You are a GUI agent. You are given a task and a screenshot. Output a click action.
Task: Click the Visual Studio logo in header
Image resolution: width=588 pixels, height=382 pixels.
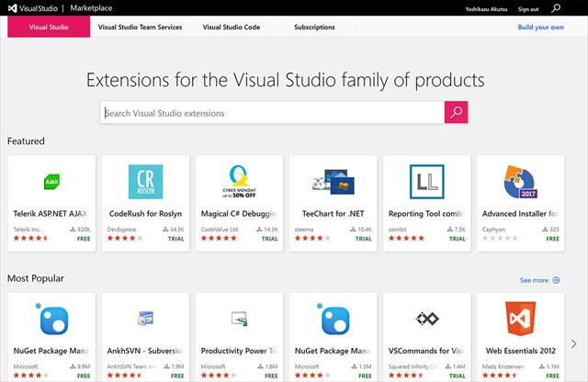click(33, 8)
